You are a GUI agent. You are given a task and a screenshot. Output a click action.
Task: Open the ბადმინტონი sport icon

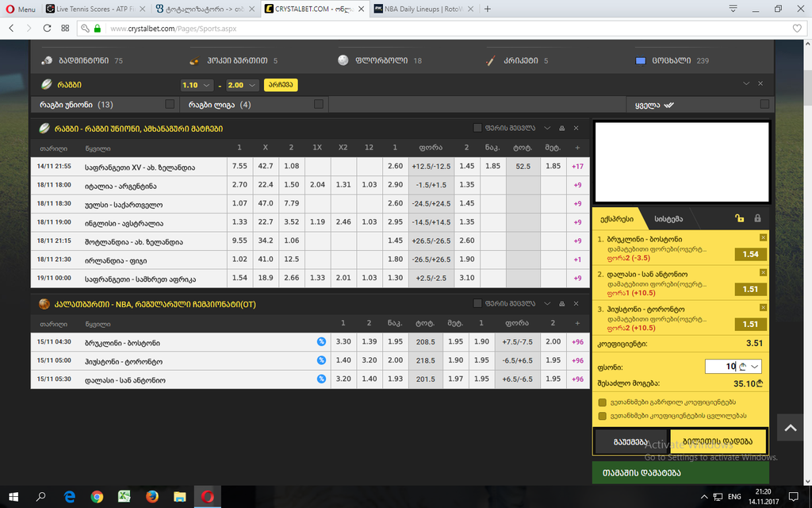[47, 60]
